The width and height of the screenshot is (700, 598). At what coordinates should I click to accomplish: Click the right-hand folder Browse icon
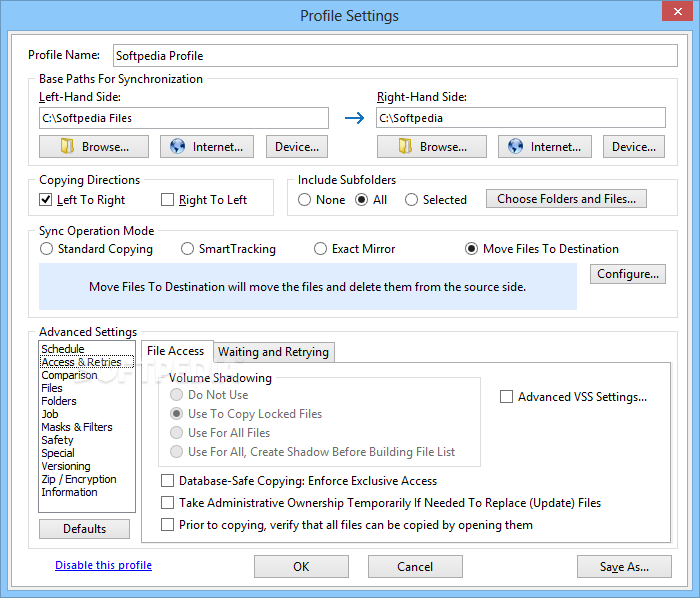coord(405,146)
